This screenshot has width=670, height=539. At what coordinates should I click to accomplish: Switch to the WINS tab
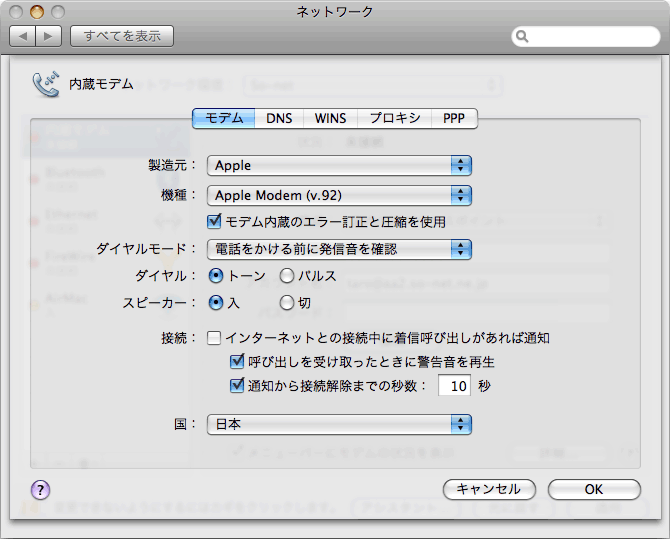click(x=330, y=118)
